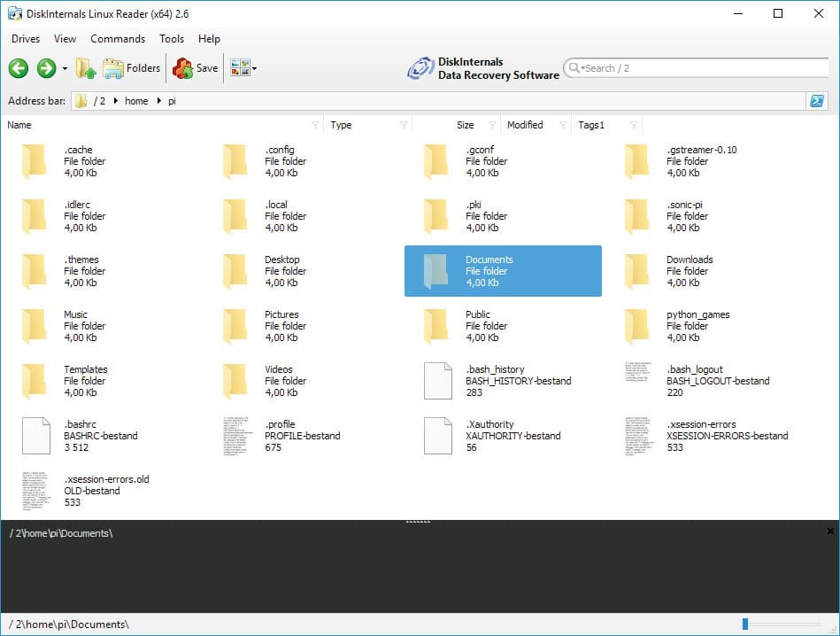Open the Folders panel

(x=131, y=68)
